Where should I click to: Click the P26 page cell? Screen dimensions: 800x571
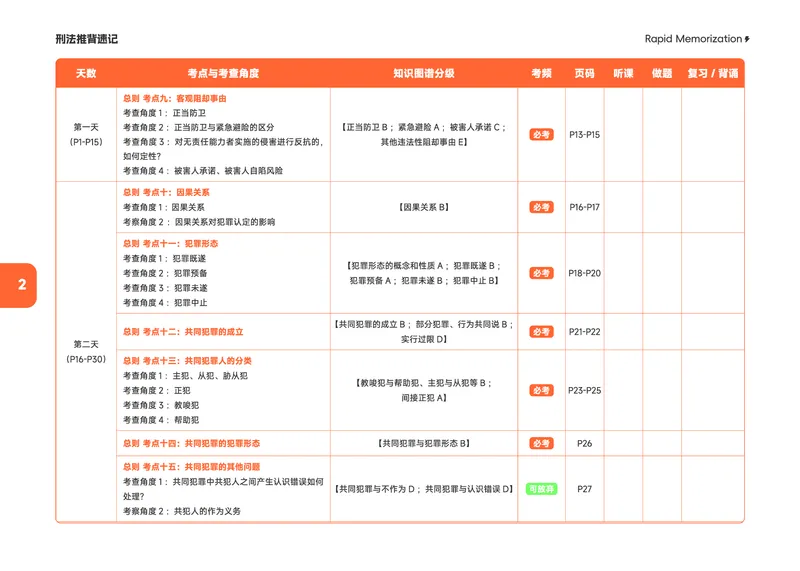coord(584,443)
